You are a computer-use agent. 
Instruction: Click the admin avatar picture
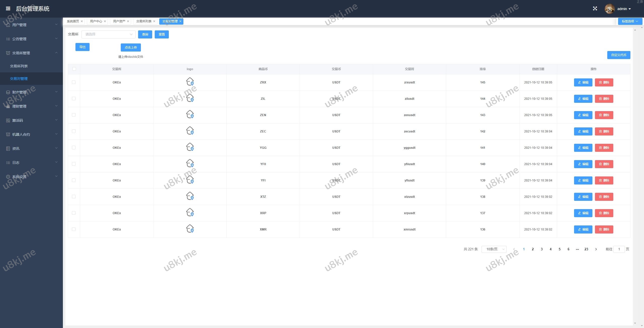click(610, 9)
